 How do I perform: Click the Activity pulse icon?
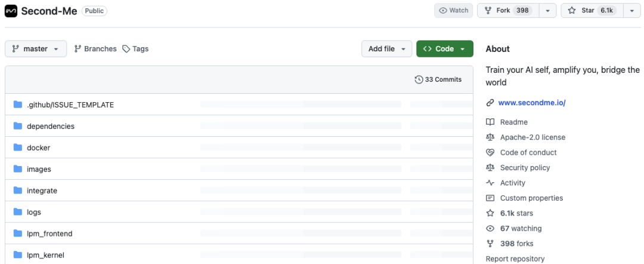[x=490, y=183]
